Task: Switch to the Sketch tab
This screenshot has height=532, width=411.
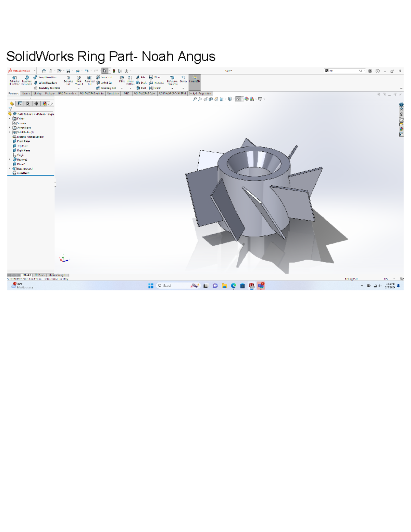Action: 26,94
